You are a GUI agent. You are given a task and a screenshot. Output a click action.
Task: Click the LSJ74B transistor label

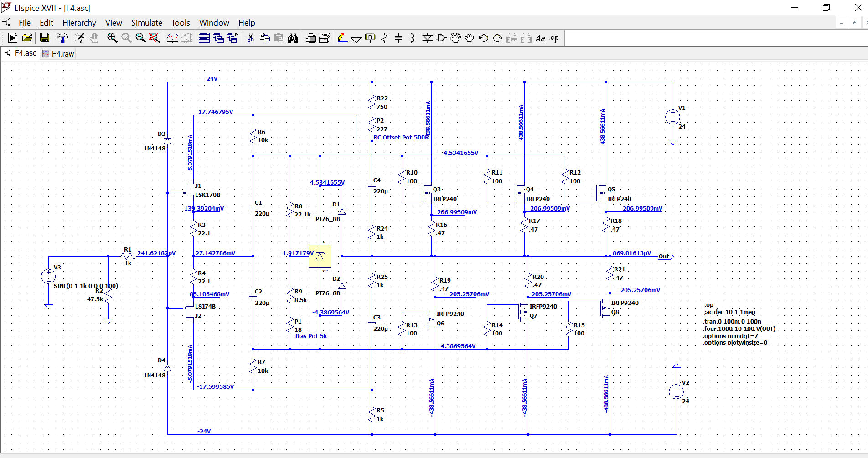[x=205, y=306]
